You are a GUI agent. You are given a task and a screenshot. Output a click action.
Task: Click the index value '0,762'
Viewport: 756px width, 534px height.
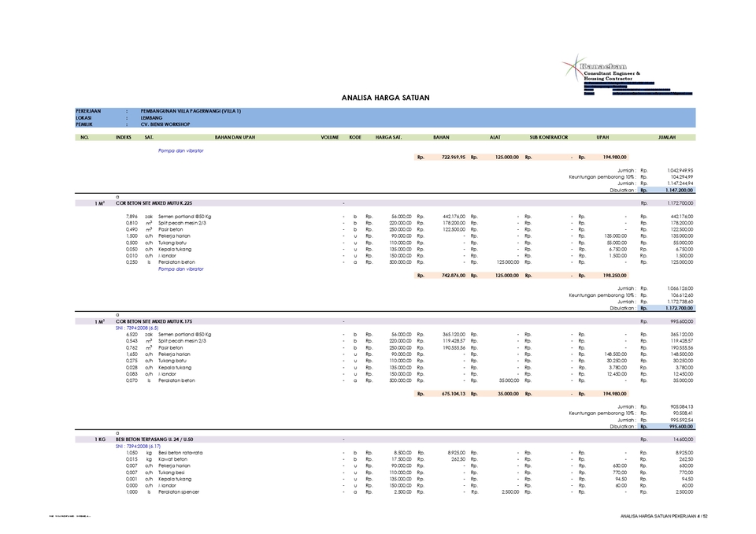pyautogui.click(x=132, y=348)
